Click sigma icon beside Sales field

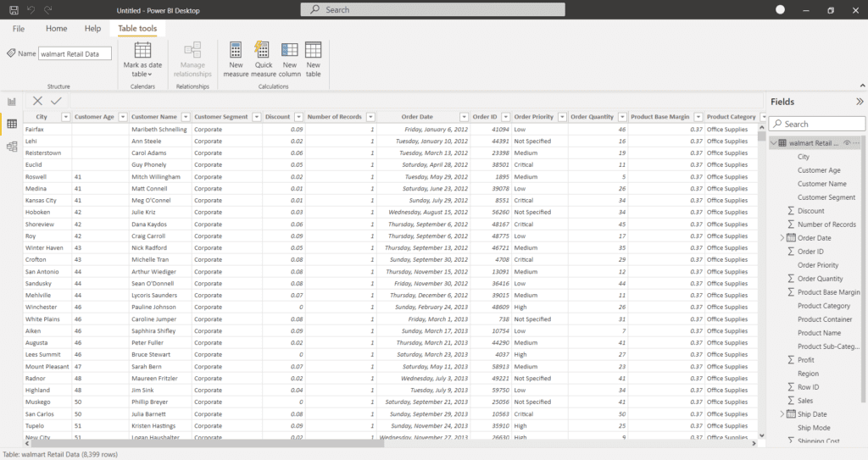791,401
